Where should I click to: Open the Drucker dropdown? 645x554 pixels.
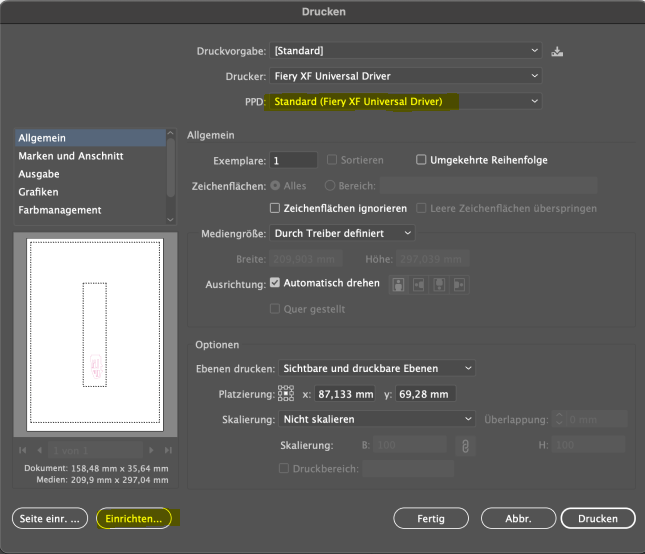tap(406, 76)
